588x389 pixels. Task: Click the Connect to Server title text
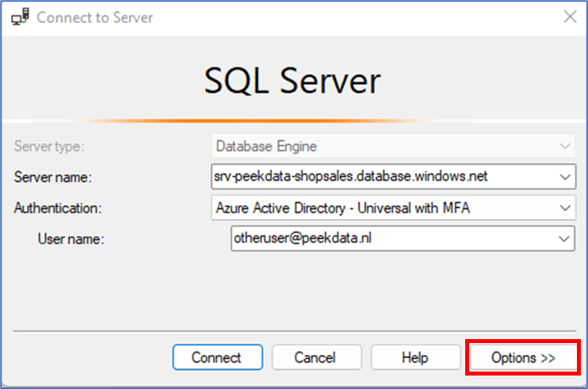[94, 17]
